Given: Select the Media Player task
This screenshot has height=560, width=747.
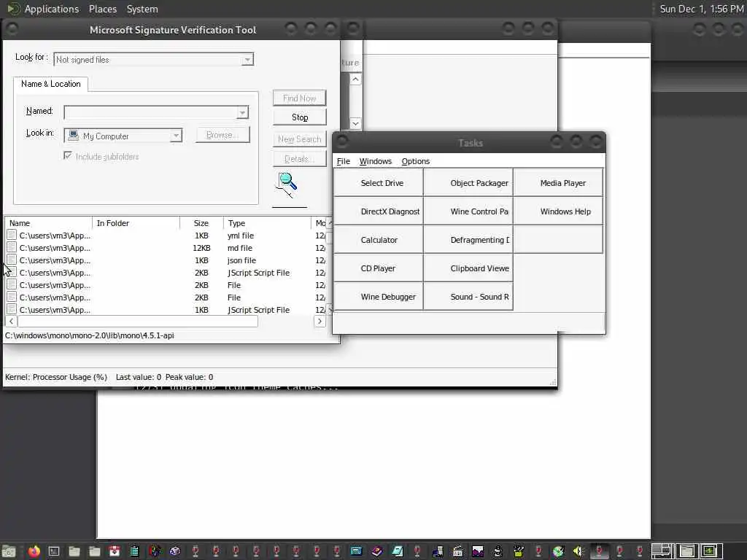Looking at the screenshot, I should point(558,182).
